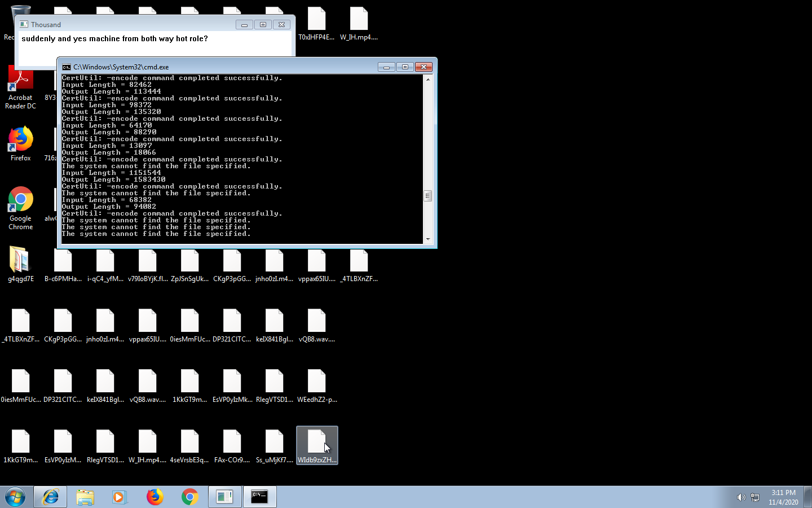This screenshot has height=508, width=812.
Task: Launch Windows Media Player from the taskbar
Action: coord(118,497)
